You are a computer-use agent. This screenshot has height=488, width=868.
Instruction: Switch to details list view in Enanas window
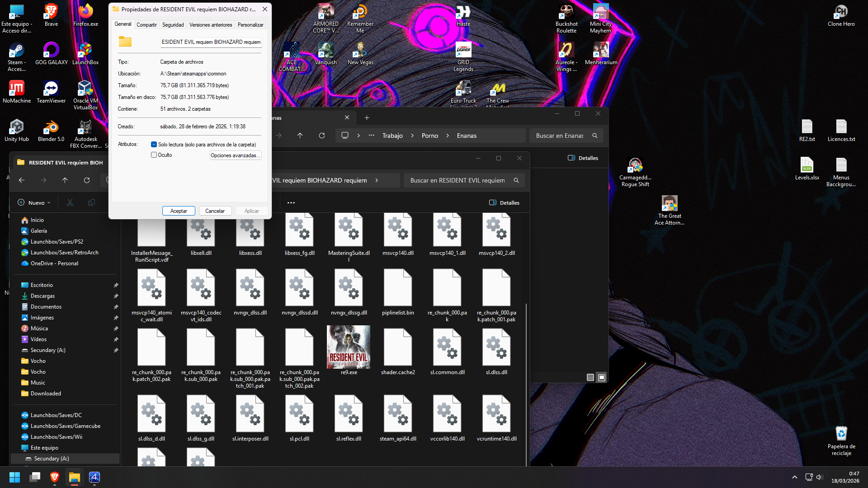tap(590, 377)
